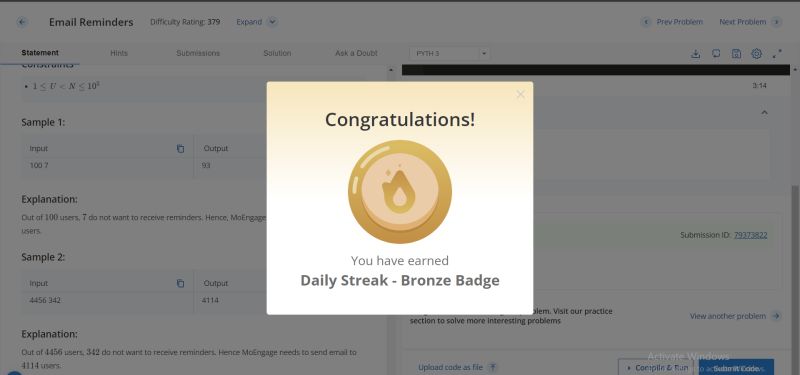This screenshot has width=800, height=375.
Task: Open the Submissions tab
Action: (x=198, y=53)
